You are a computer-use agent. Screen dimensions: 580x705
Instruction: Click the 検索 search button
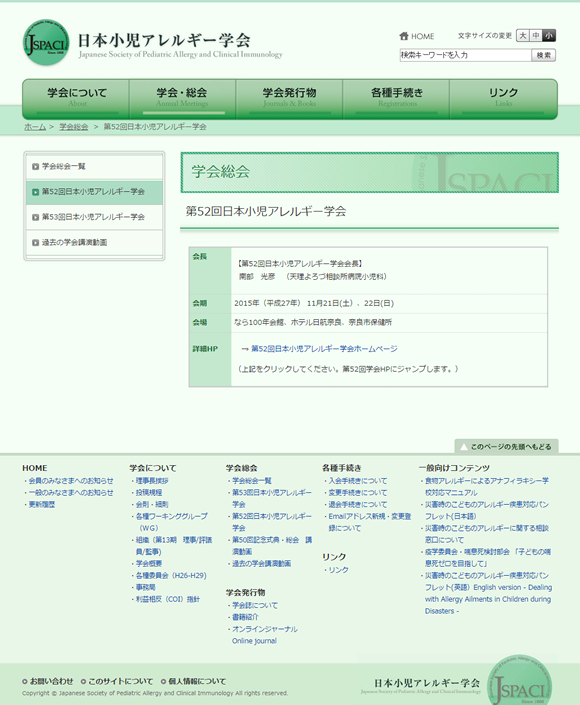tap(544, 55)
